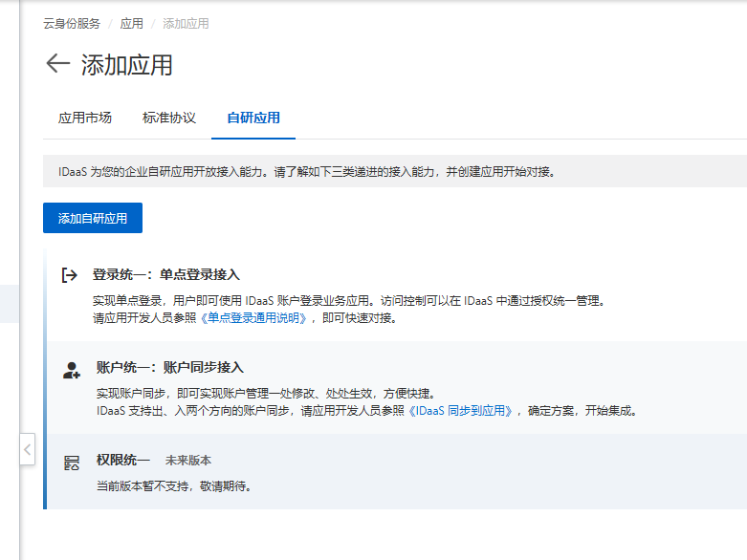
Task: Click the 添加应用 breadcrumb item
Action: click(x=186, y=24)
